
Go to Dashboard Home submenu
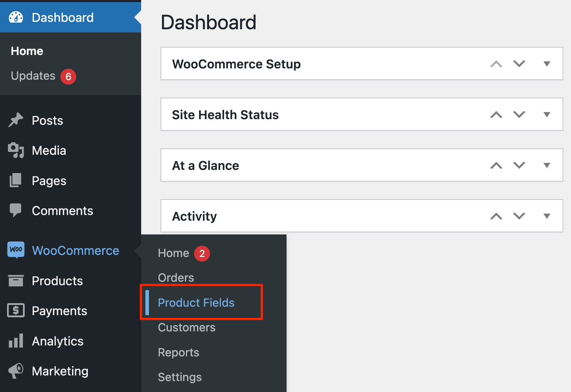click(27, 51)
